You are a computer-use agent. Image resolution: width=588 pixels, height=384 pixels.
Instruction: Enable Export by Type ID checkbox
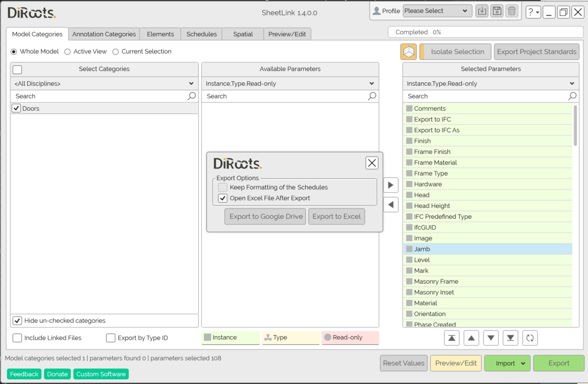point(111,338)
